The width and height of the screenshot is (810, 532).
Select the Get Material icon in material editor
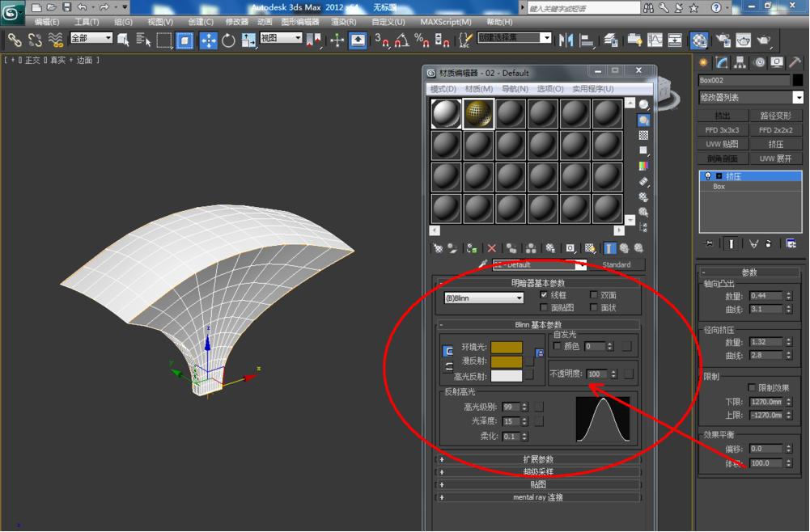[438, 248]
